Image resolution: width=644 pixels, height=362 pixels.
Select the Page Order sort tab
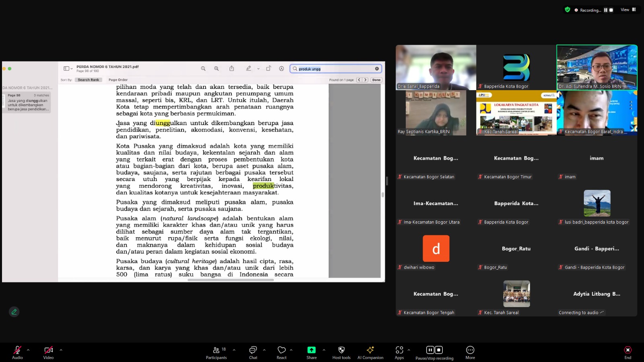(118, 80)
